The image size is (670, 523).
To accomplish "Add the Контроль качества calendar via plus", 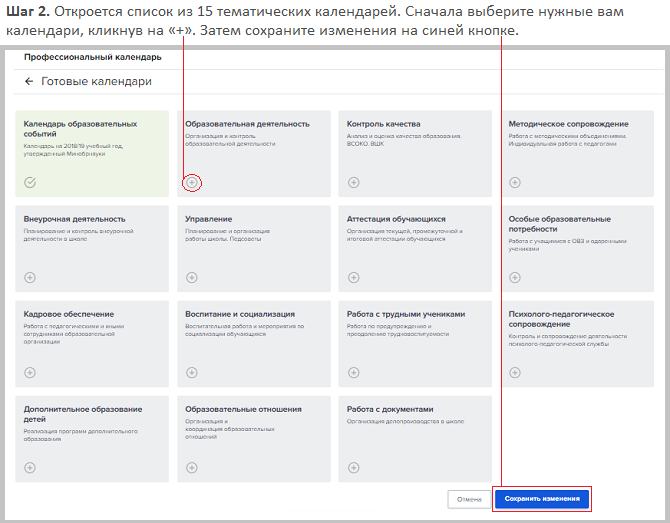I will (x=353, y=182).
